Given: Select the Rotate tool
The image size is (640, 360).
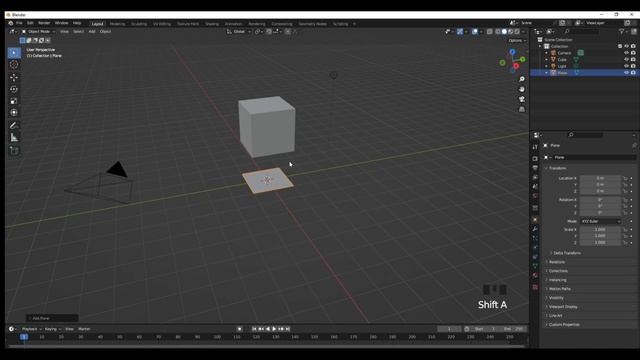Looking at the screenshot, I should (14, 89).
